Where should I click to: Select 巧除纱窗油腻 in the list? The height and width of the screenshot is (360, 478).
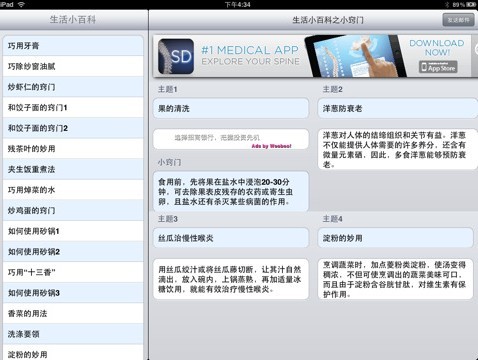pyautogui.click(x=73, y=66)
